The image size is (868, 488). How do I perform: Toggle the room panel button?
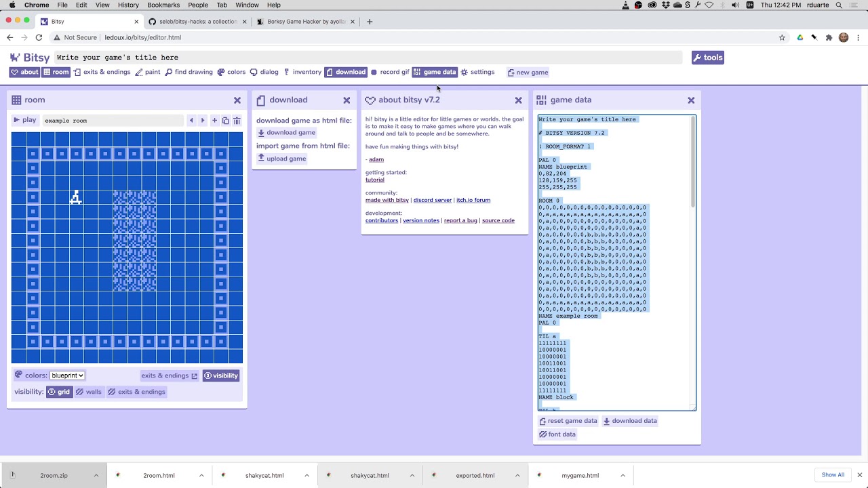[x=56, y=72]
